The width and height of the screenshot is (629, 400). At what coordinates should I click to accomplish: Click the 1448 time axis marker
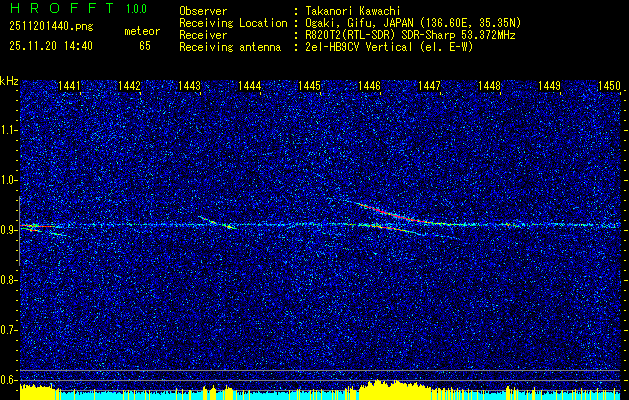click(x=489, y=86)
